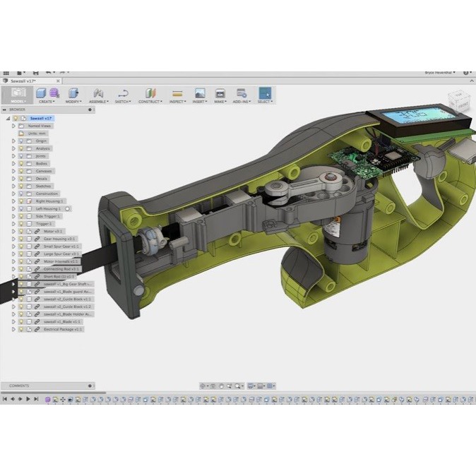Open the Create tool menu
Viewport: 476px width, 476px height.
click(47, 93)
